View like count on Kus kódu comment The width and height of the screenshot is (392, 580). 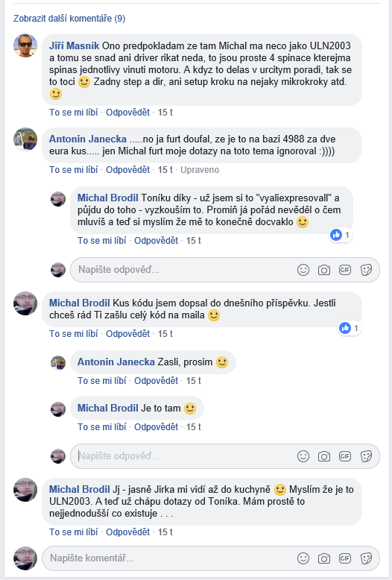(350, 328)
